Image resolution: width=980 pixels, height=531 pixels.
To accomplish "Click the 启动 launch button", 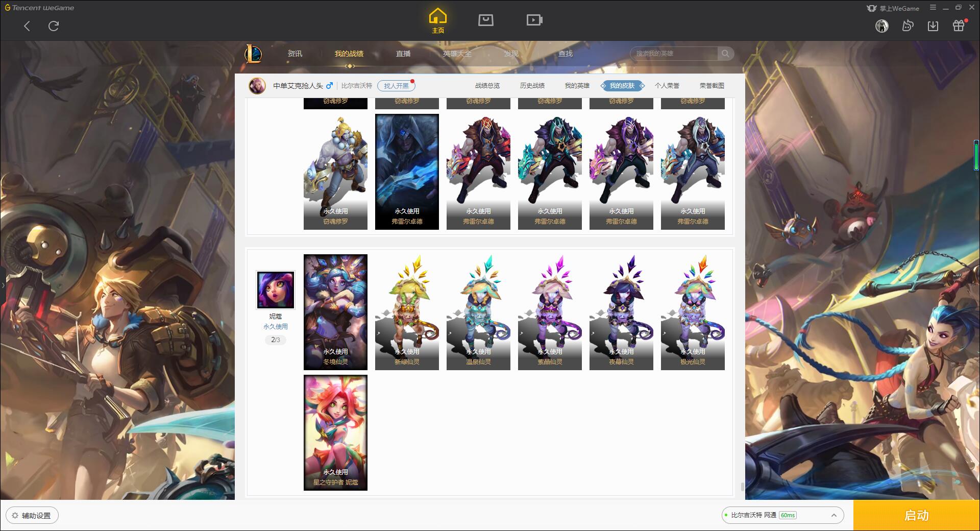I will 916,515.
